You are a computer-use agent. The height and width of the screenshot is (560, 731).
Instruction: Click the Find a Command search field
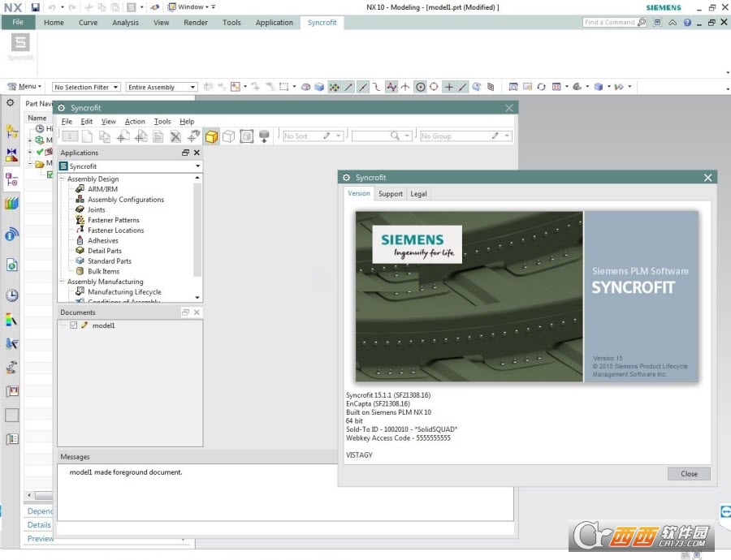coord(609,23)
